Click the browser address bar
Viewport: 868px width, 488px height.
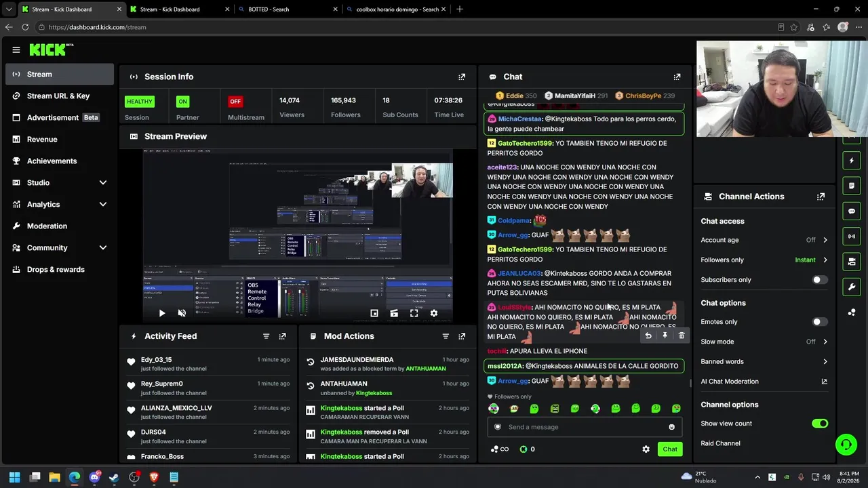(x=407, y=27)
